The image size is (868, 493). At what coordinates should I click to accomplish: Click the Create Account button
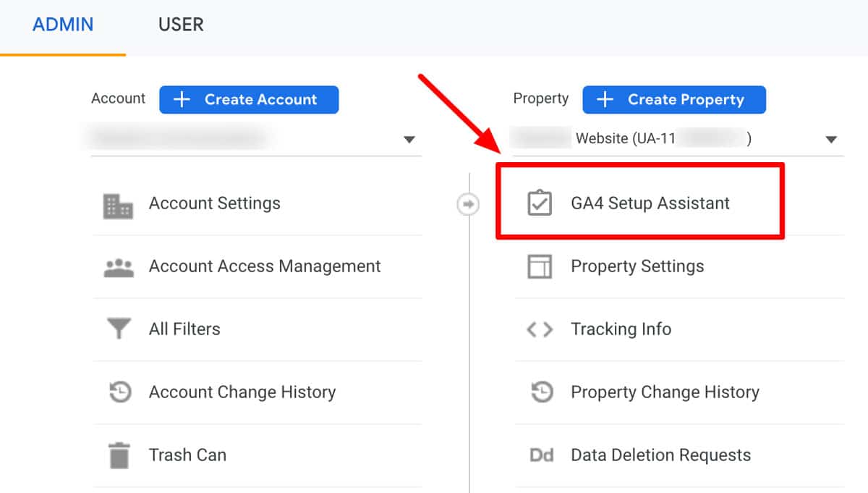[x=249, y=99]
